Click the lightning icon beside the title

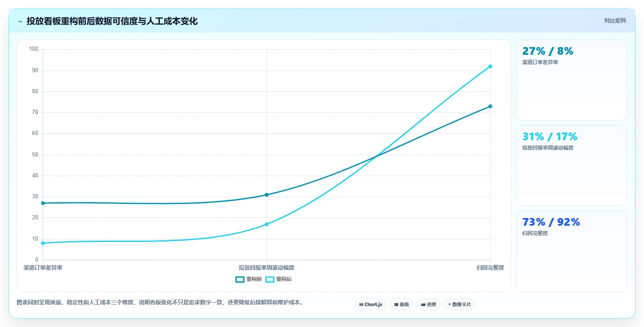coord(20,21)
